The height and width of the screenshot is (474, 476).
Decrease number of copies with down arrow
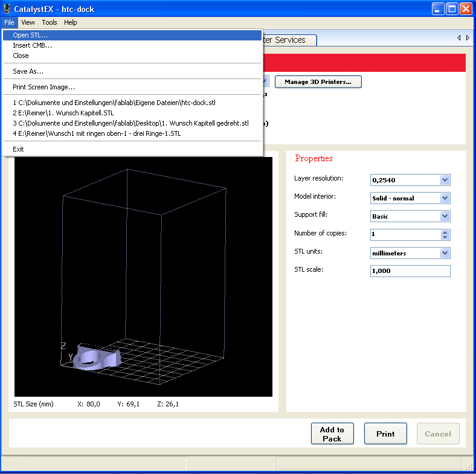(x=445, y=237)
